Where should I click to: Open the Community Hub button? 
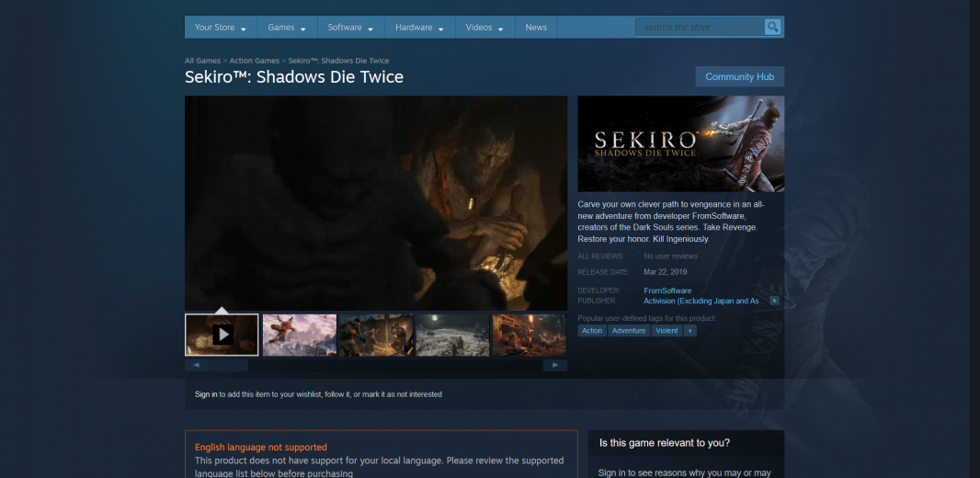739,77
